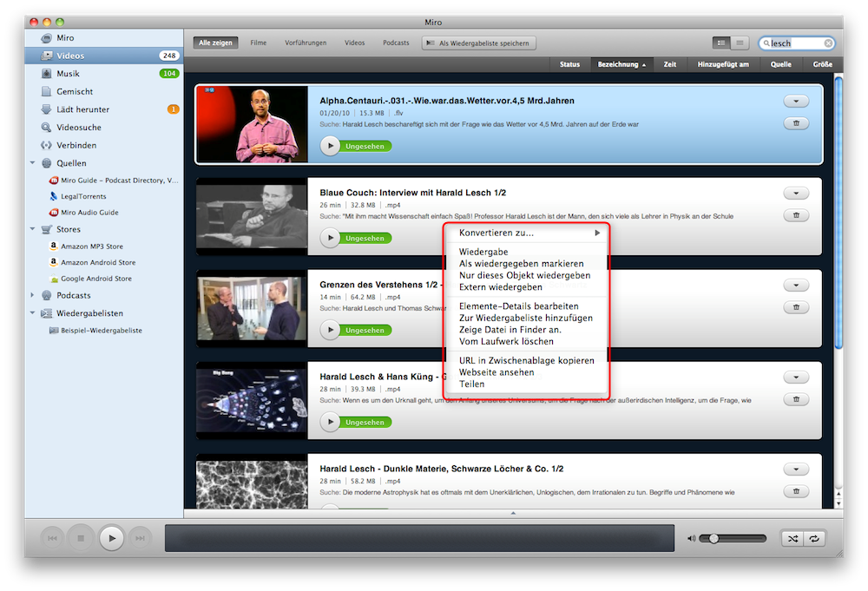Adjust the volume slider knob
868x591 pixels.
[x=713, y=538]
